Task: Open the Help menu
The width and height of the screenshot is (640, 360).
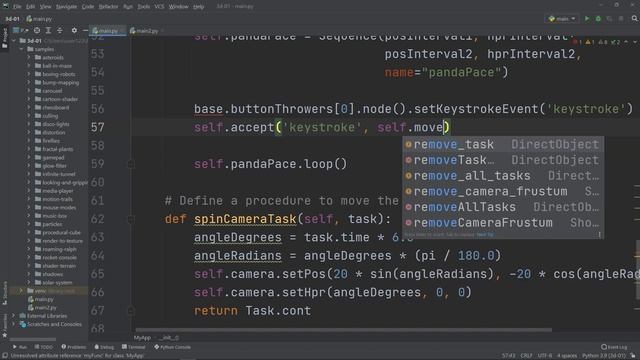Action: click(198, 7)
